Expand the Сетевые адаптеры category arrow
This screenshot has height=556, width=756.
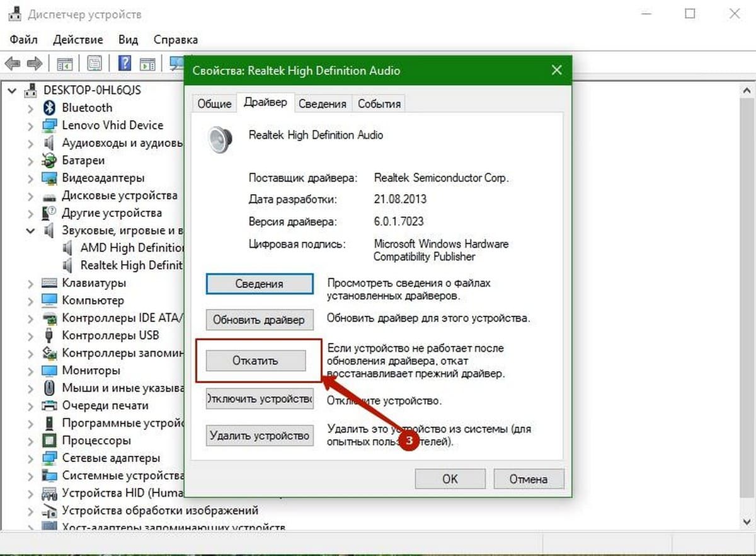30,458
